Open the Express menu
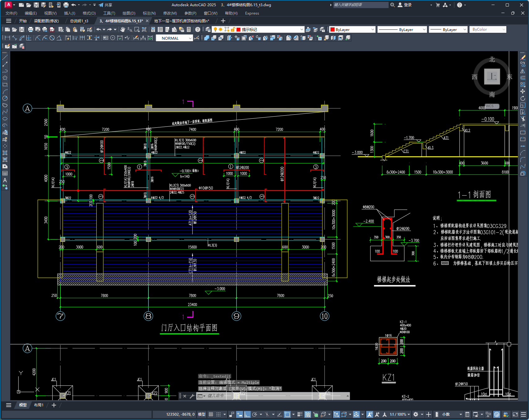 [x=252, y=13]
